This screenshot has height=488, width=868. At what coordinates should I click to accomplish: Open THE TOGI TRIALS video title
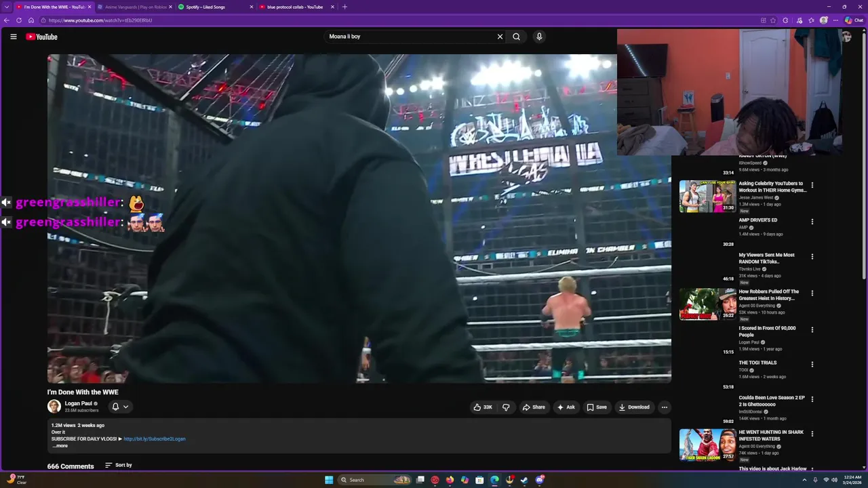757,363
